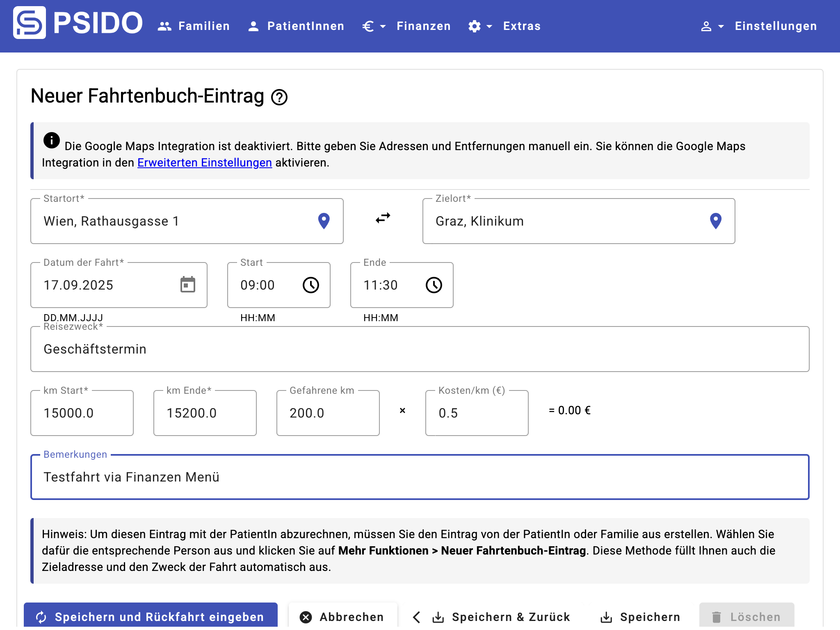The height and width of the screenshot is (630, 840).
Task: Click the PSIDO logo icon
Action: click(30, 23)
